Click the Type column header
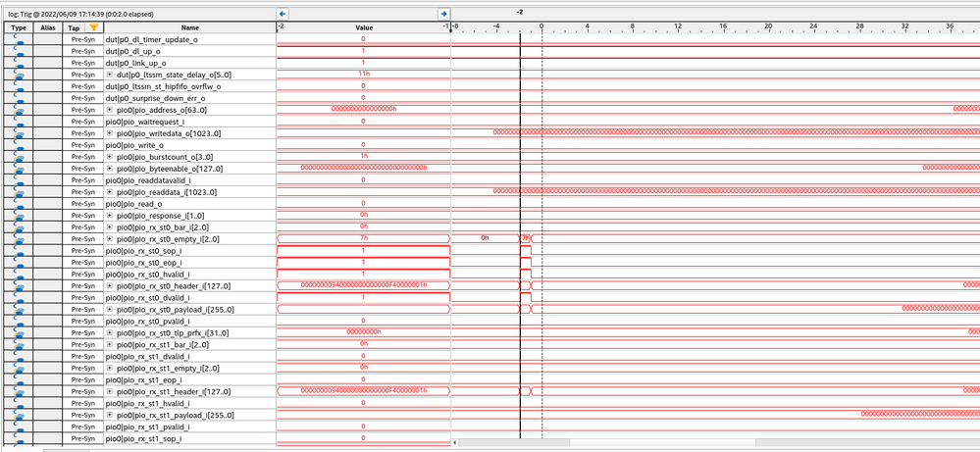This screenshot has height=452, width=980. pos(19,27)
